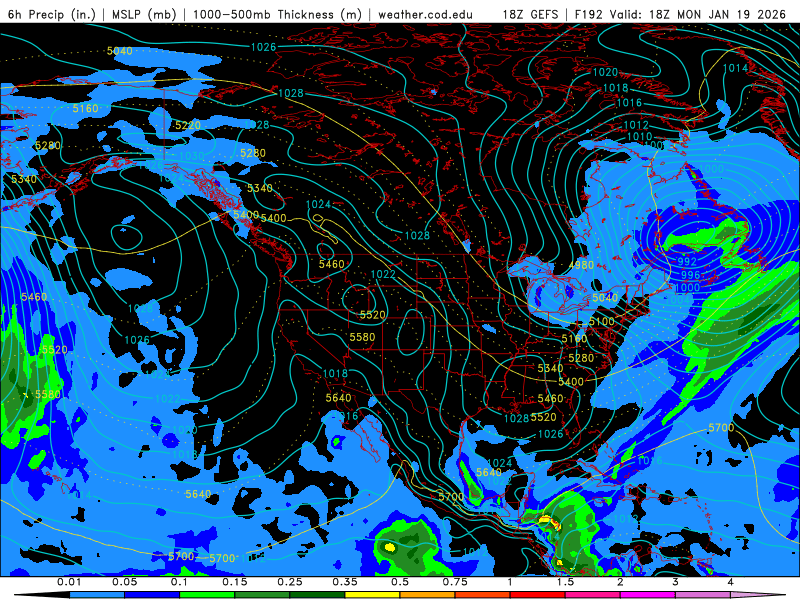Click the '1000-500mb Thickness (m)' header label

coord(277,14)
